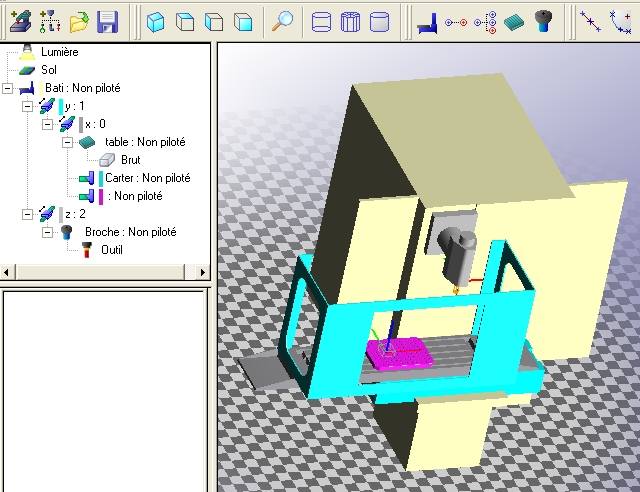Select the Sol tree item

coord(49,70)
